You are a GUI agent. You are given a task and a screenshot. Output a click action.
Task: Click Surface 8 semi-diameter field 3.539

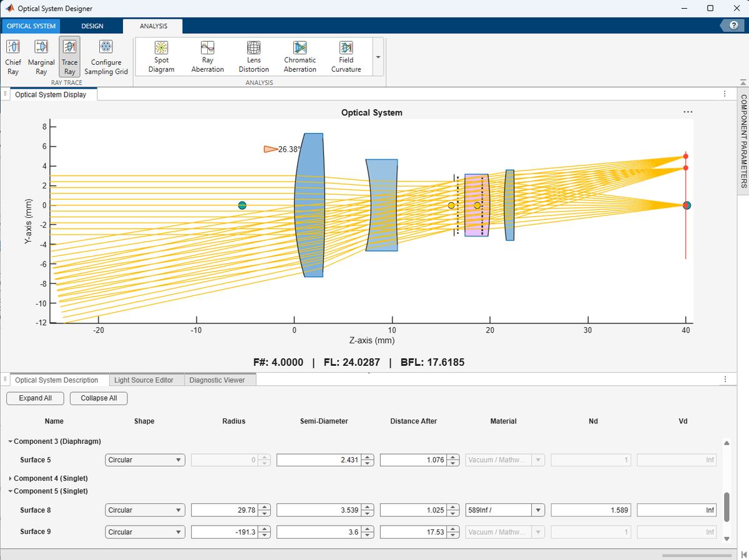319,510
